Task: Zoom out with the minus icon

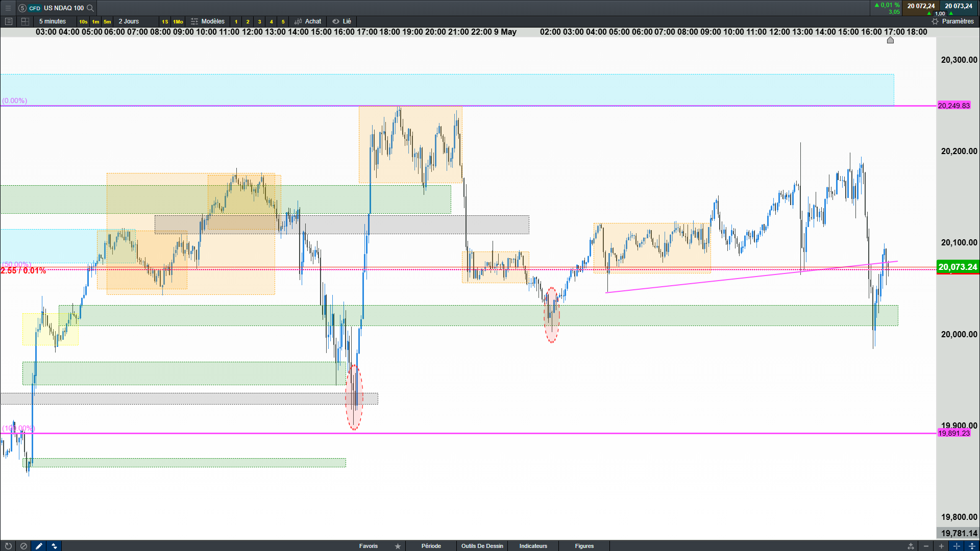Action: pyautogui.click(x=926, y=546)
